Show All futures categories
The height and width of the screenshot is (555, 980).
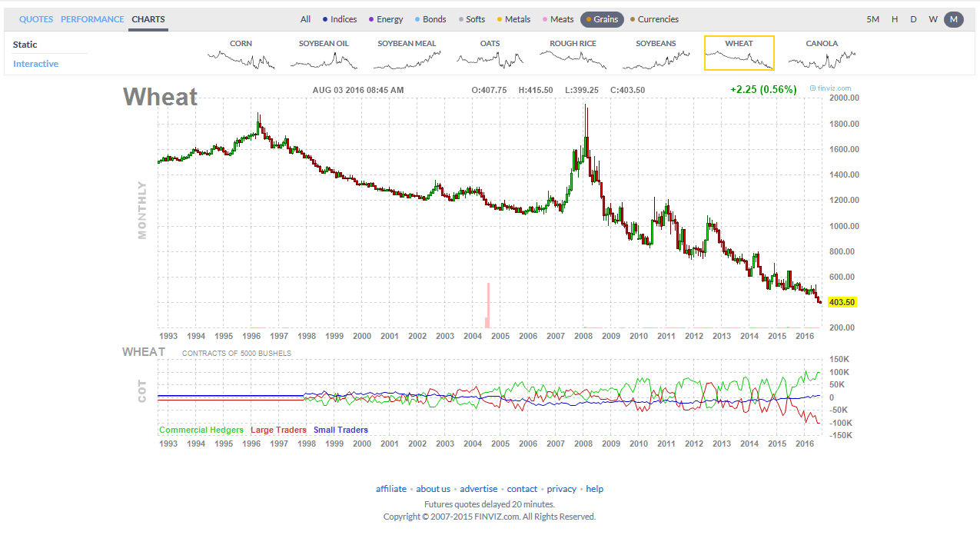[306, 19]
